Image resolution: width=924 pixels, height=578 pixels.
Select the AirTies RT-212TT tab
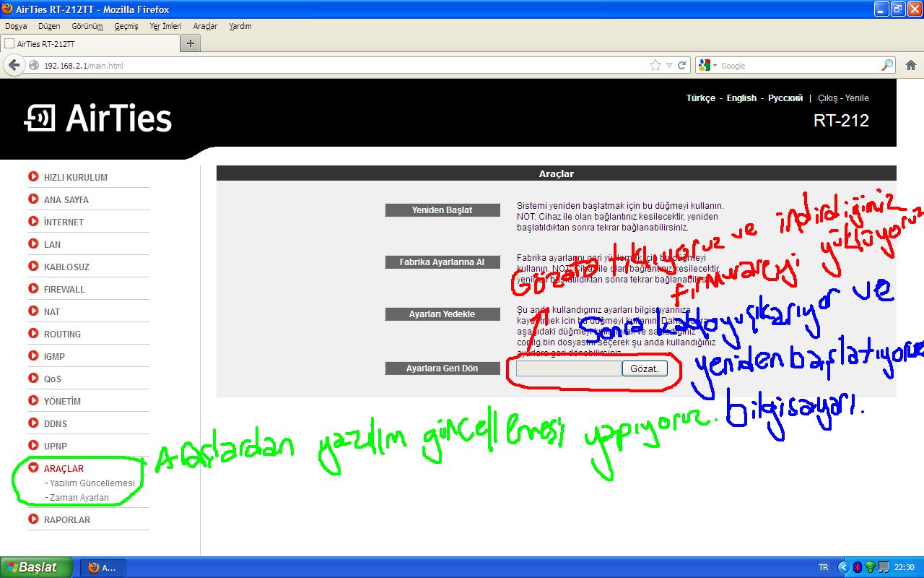(90, 43)
